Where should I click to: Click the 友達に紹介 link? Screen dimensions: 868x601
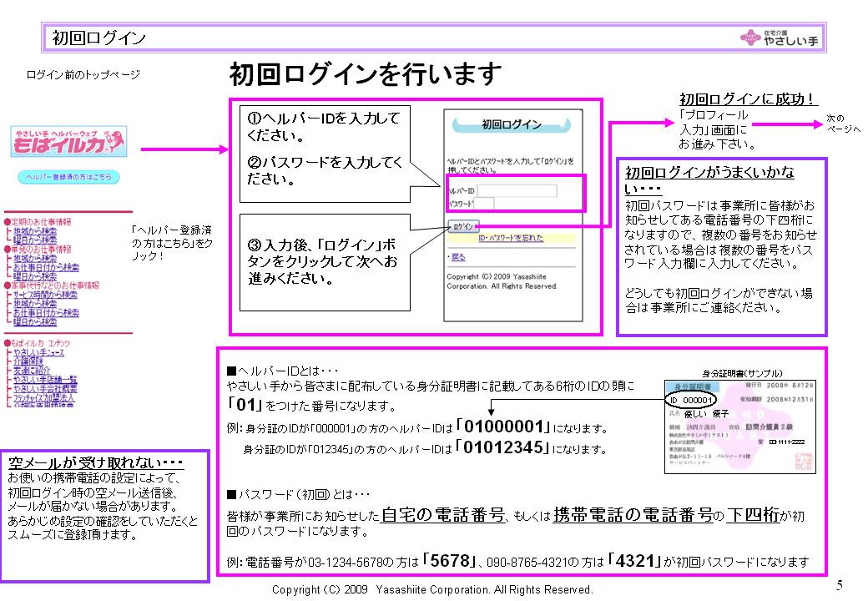coord(32,371)
